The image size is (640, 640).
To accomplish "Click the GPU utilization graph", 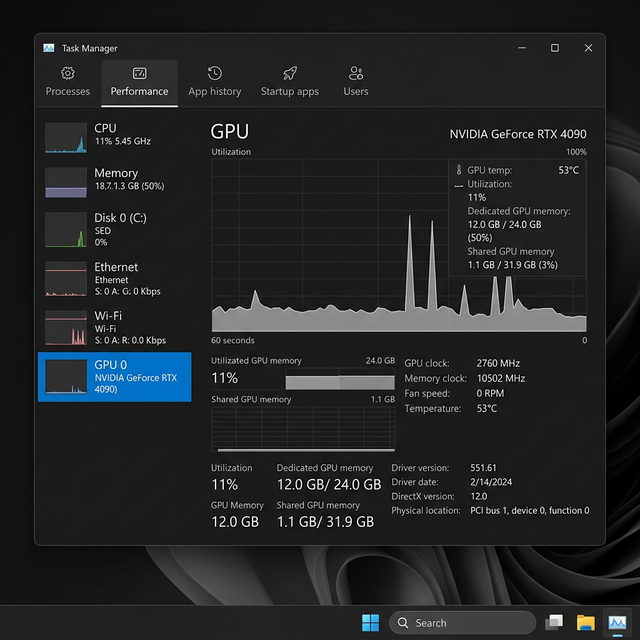I will click(399, 245).
